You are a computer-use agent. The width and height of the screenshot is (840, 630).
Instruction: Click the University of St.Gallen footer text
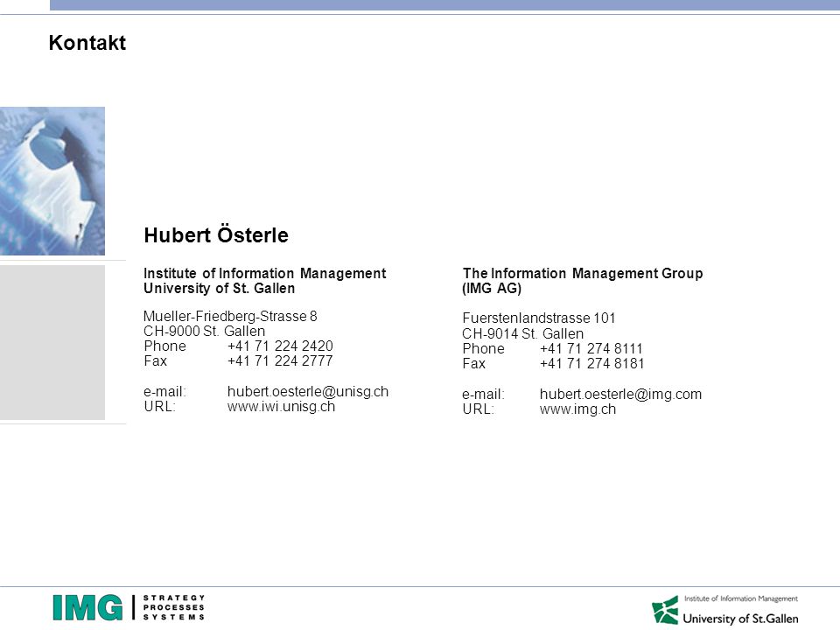tap(740, 619)
